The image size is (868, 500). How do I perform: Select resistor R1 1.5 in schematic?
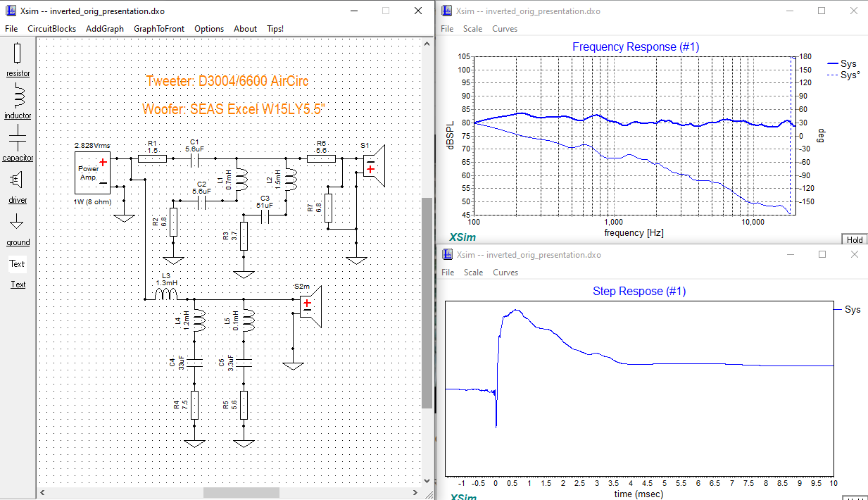coord(152,158)
